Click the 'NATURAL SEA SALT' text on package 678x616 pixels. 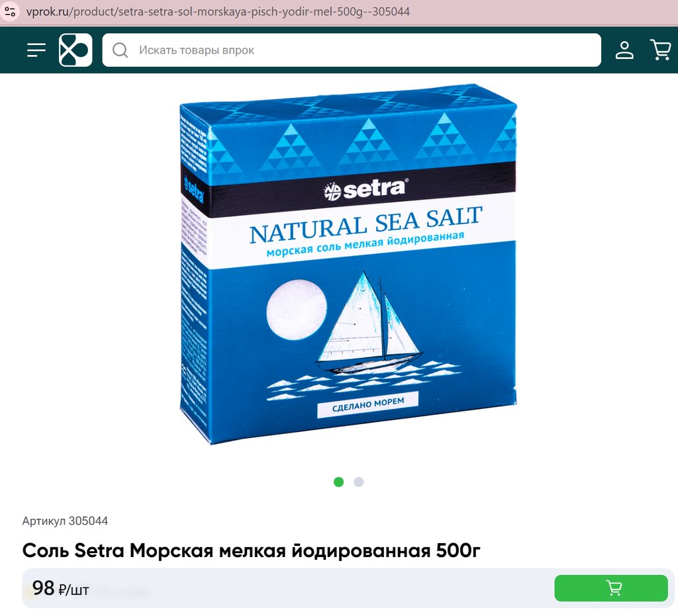click(x=365, y=224)
